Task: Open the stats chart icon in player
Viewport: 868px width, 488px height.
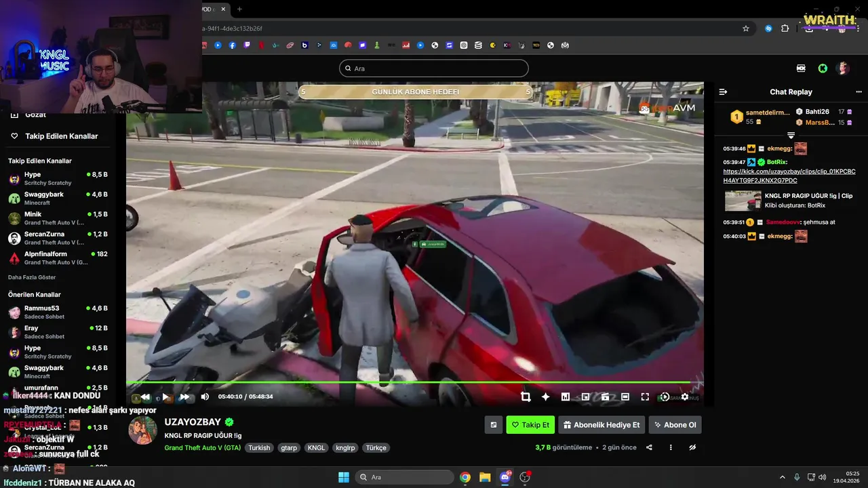Action: 566,396
